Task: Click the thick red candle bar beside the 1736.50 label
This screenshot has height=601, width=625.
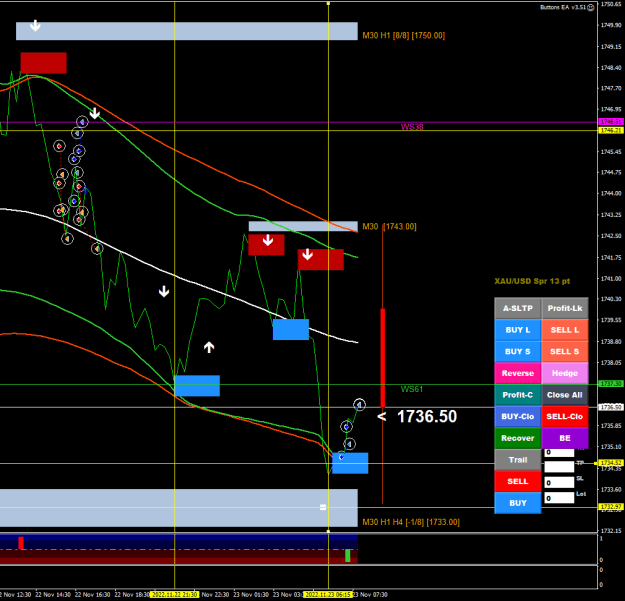Action: click(x=383, y=358)
